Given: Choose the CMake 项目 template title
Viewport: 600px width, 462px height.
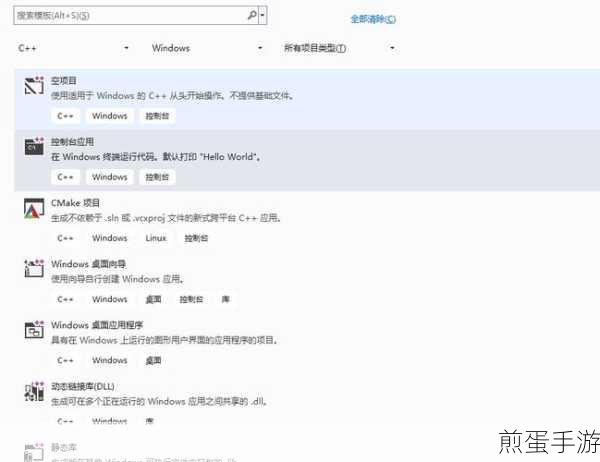Looking at the screenshot, I should click(75, 203).
